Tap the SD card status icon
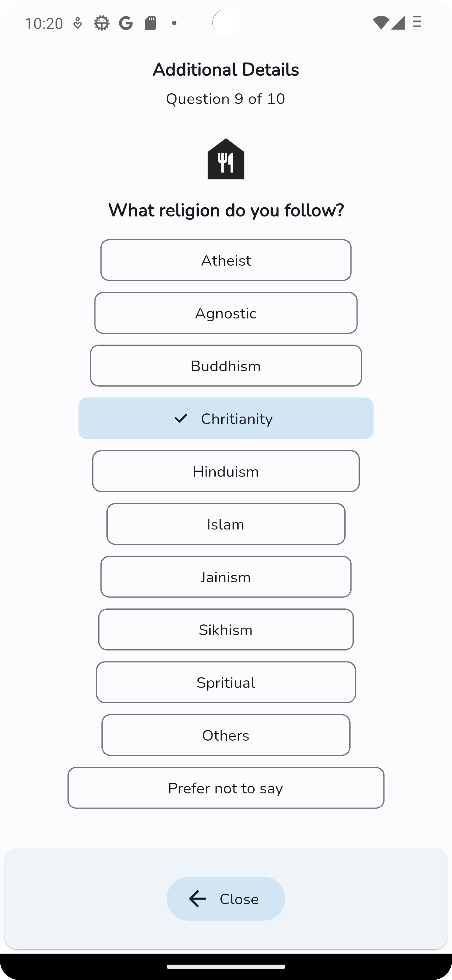Viewport: 452px width, 980px height. [x=150, y=23]
